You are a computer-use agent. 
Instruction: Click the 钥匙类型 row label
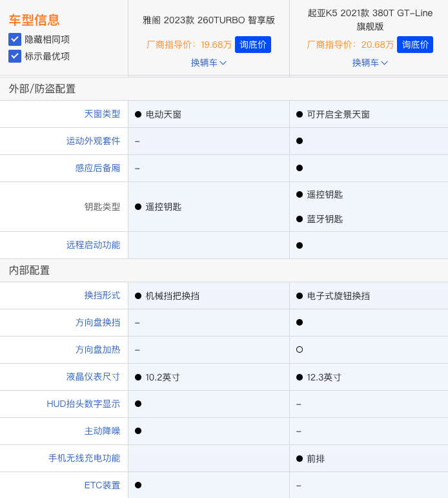click(x=102, y=207)
